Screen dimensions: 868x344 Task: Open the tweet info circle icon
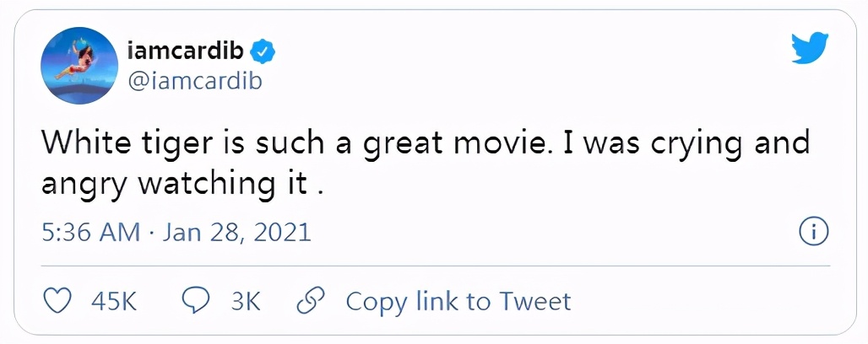813,233
